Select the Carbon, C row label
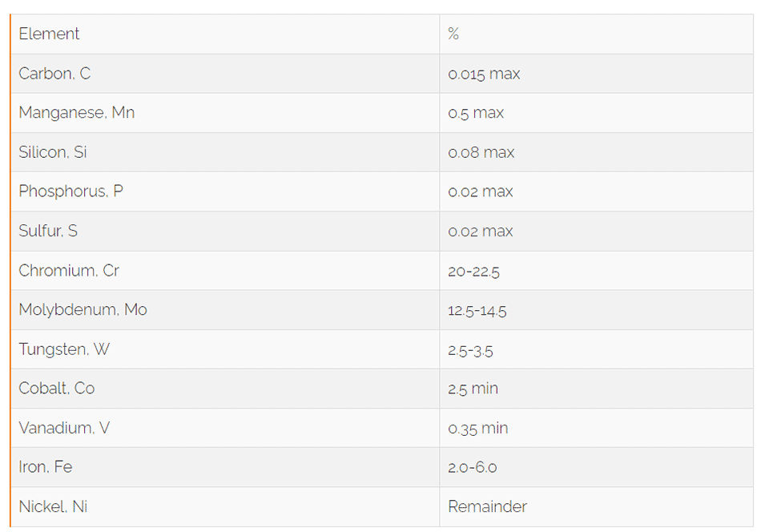Image resolution: width=757 pixels, height=532 pixels. tap(54, 74)
